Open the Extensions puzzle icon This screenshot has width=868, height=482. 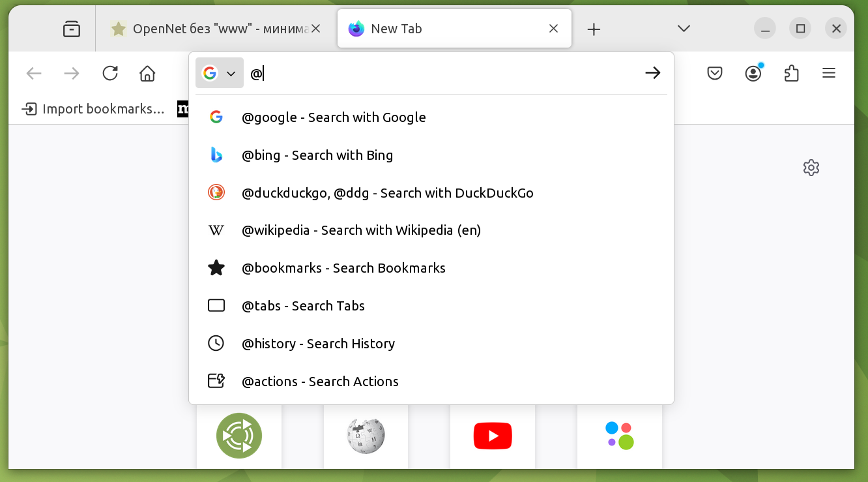click(x=791, y=73)
